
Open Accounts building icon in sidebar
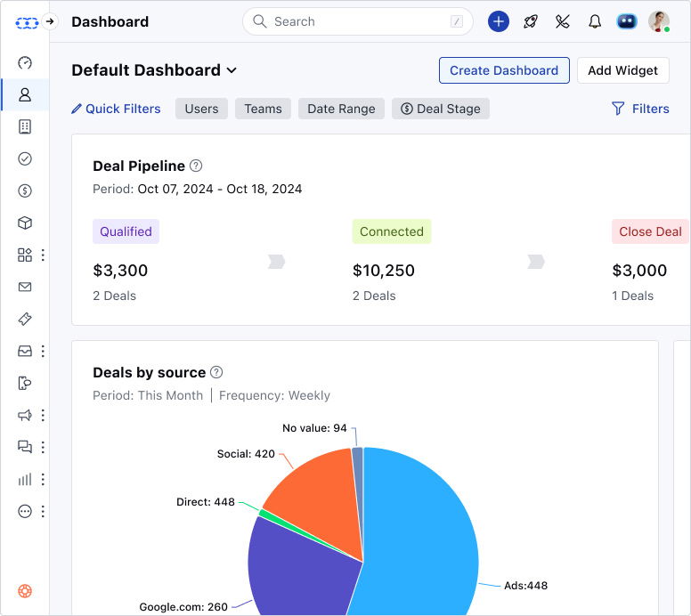(x=25, y=126)
